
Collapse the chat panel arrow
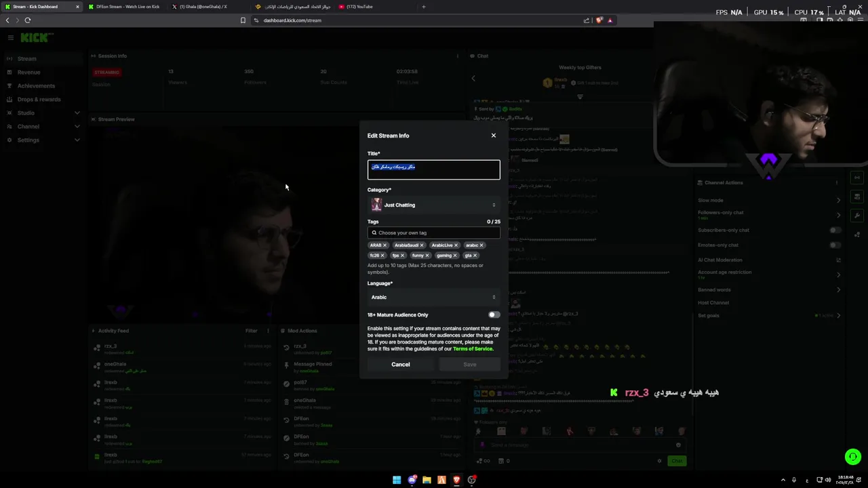[473, 79]
